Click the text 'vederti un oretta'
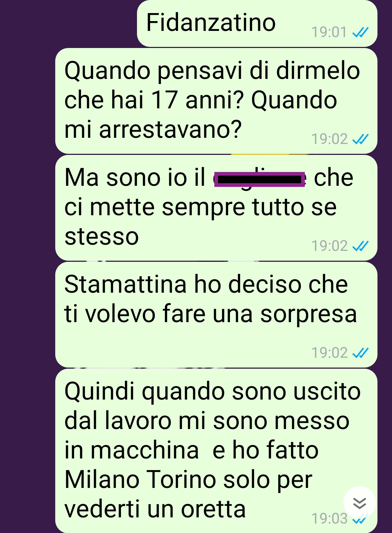392x533 pixels. pos(155,509)
